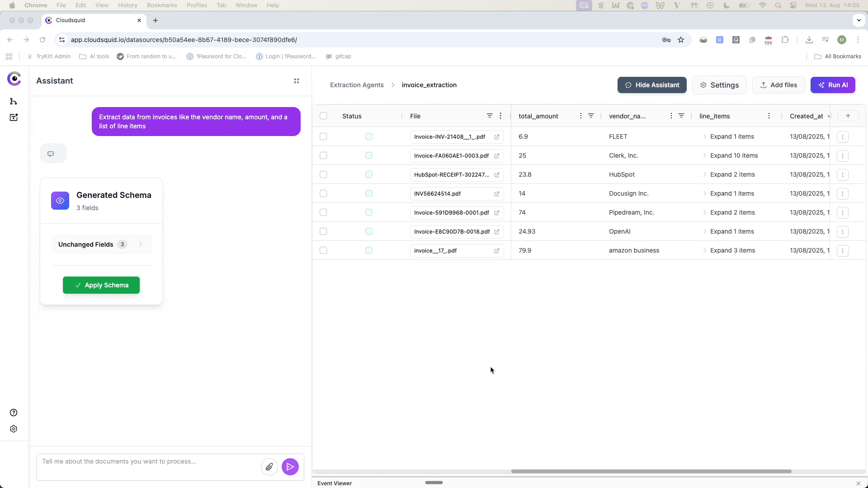The height and width of the screenshot is (488, 868).
Task: Click Extraction Agents breadcrumb link
Action: tap(356, 85)
